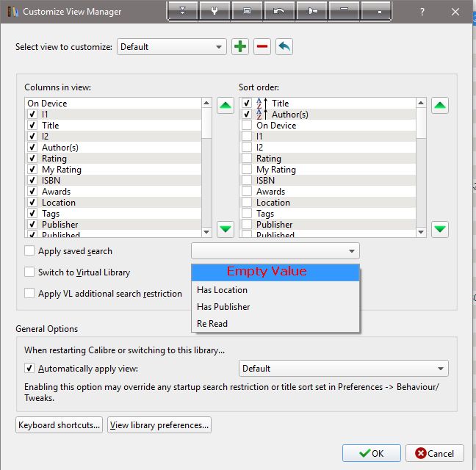Click the help question mark in title bar
Viewport: 476px width, 470px height.
422,12
